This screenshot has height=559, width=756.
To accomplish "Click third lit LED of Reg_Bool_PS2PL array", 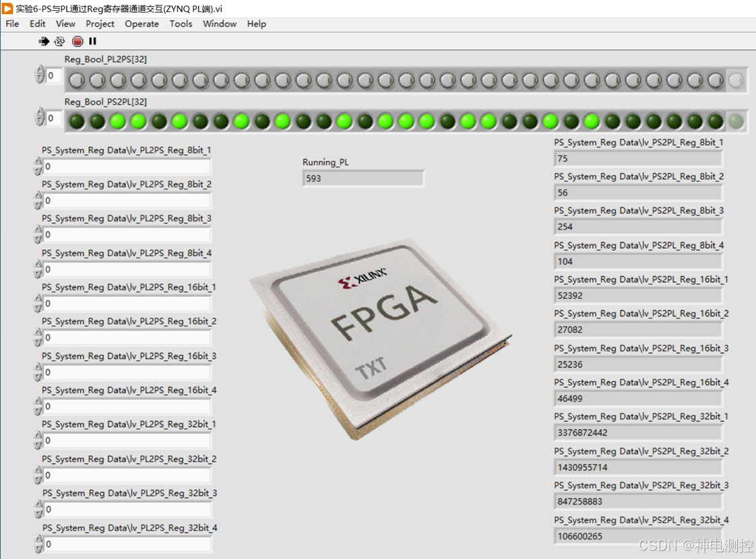I will point(180,121).
